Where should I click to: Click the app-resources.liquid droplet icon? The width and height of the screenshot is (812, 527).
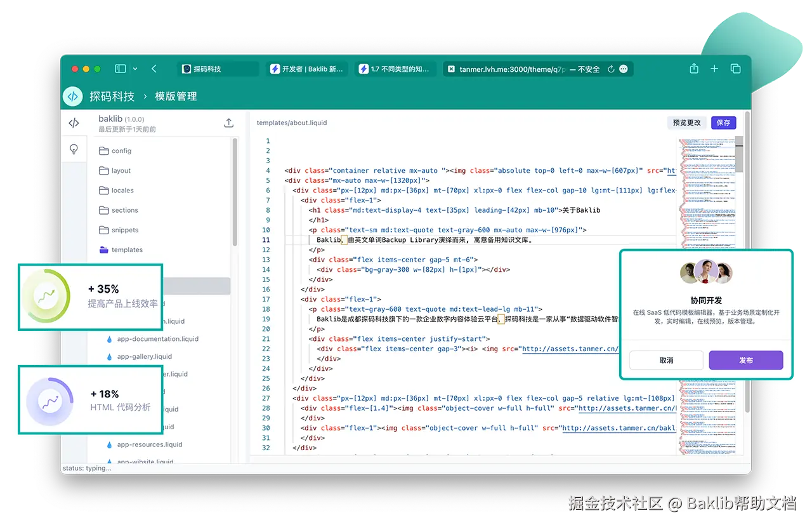tap(109, 444)
